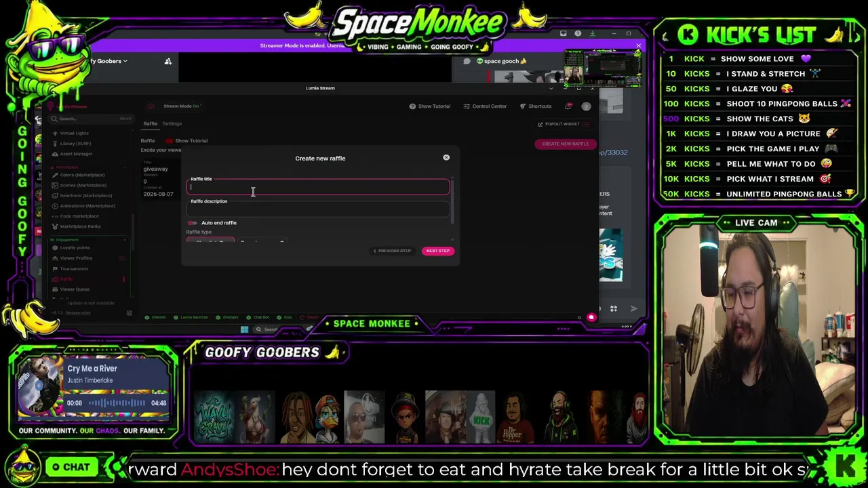Open the Control Center
This screenshot has height=488, width=868.
pyautogui.click(x=485, y=106)
